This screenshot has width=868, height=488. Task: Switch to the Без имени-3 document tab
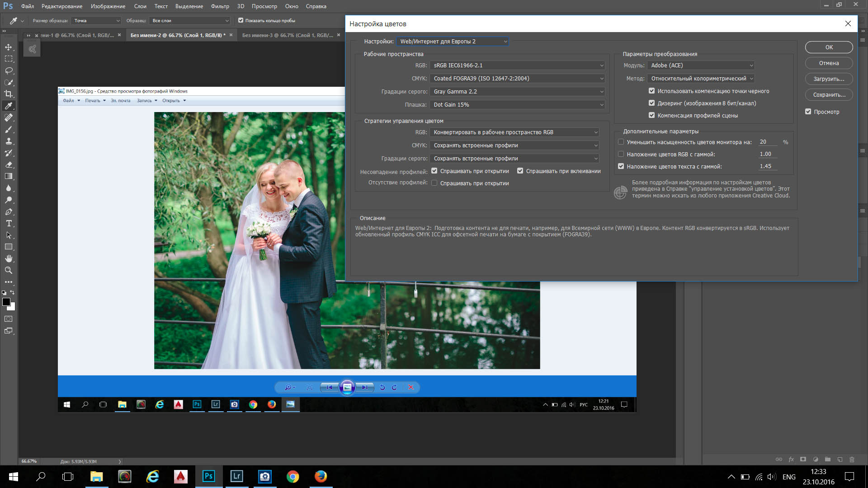tap(287, 35)
